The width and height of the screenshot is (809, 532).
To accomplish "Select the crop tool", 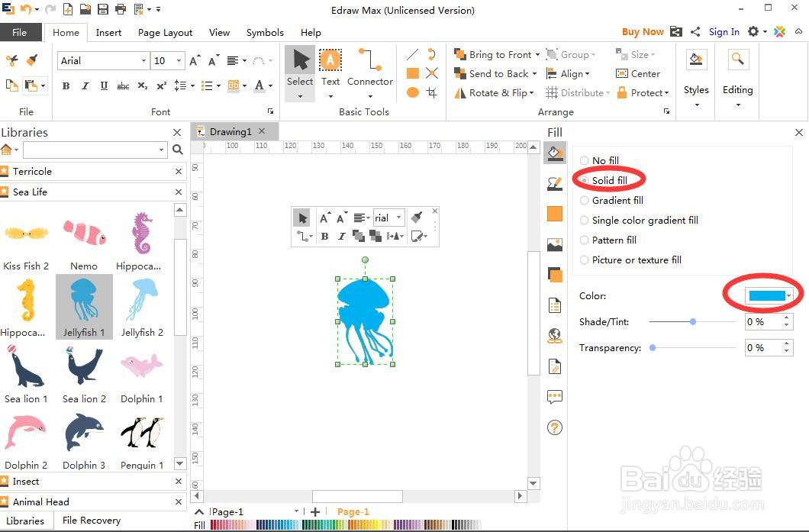I will click(432, 93).
